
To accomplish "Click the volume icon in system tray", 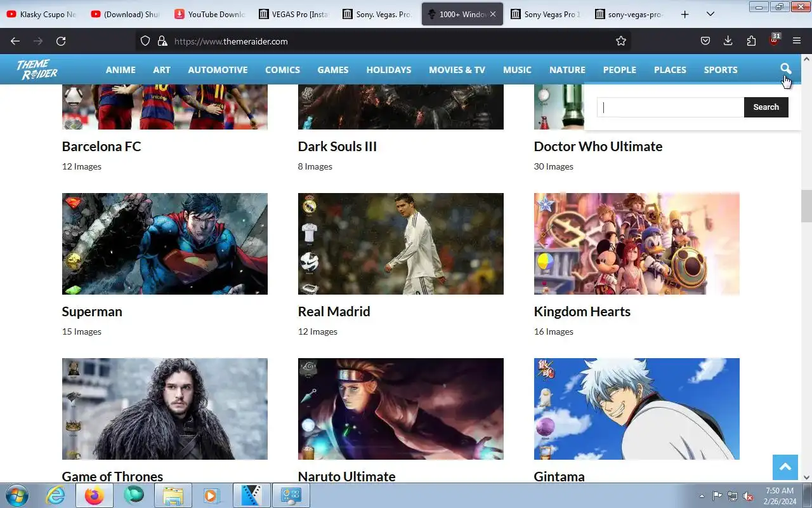I will (x=749, y=496).
